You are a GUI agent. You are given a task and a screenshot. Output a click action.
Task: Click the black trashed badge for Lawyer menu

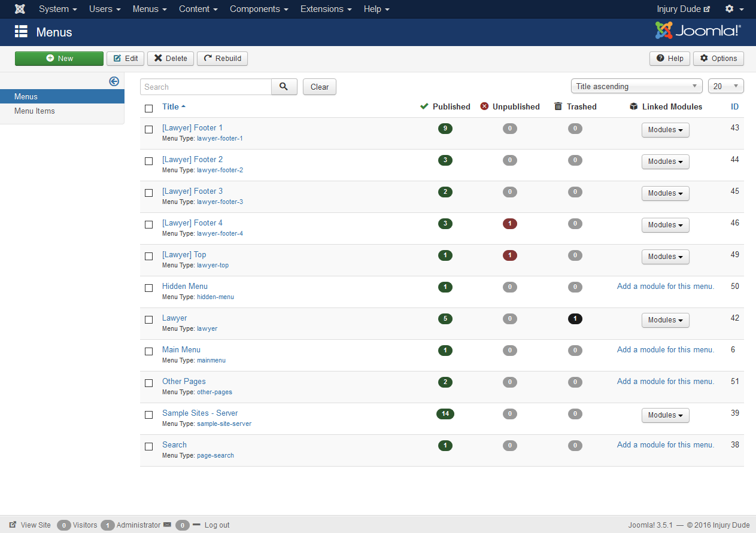pos(575,319)
